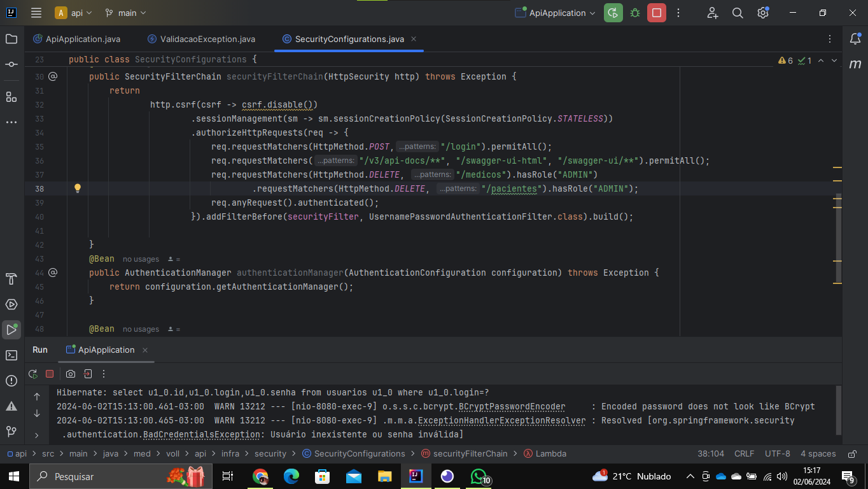Open File Explorer from the taskbar
Image resolution: width=868 pixels, height=489 pixels.
pos(384,476)
